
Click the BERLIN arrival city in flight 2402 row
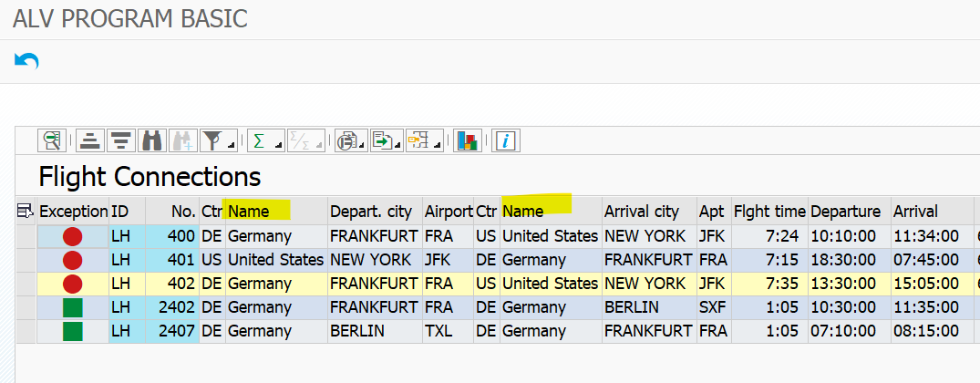click(x=649, y=307)
